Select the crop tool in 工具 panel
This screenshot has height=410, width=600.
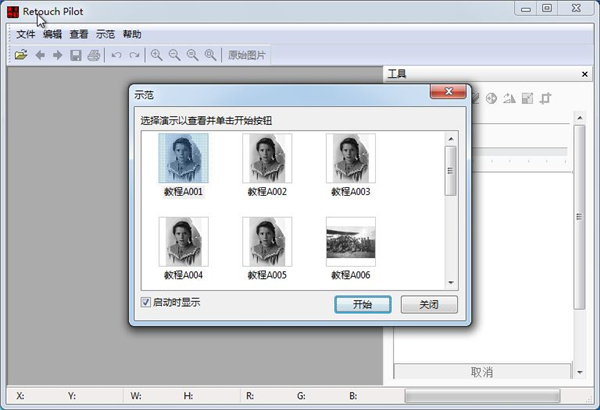point(545,98)
